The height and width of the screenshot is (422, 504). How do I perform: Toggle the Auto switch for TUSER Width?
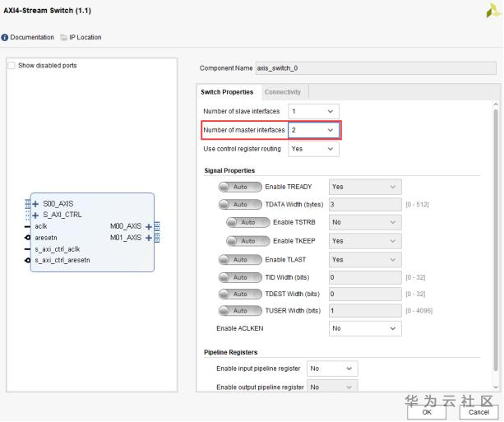pos(234,310)
